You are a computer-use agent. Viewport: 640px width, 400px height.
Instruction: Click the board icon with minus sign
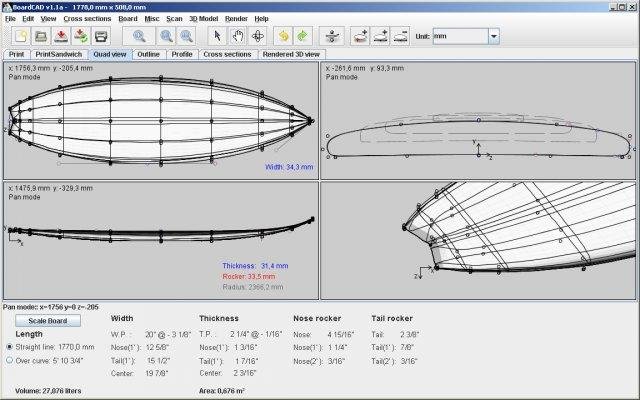[400, 36]
